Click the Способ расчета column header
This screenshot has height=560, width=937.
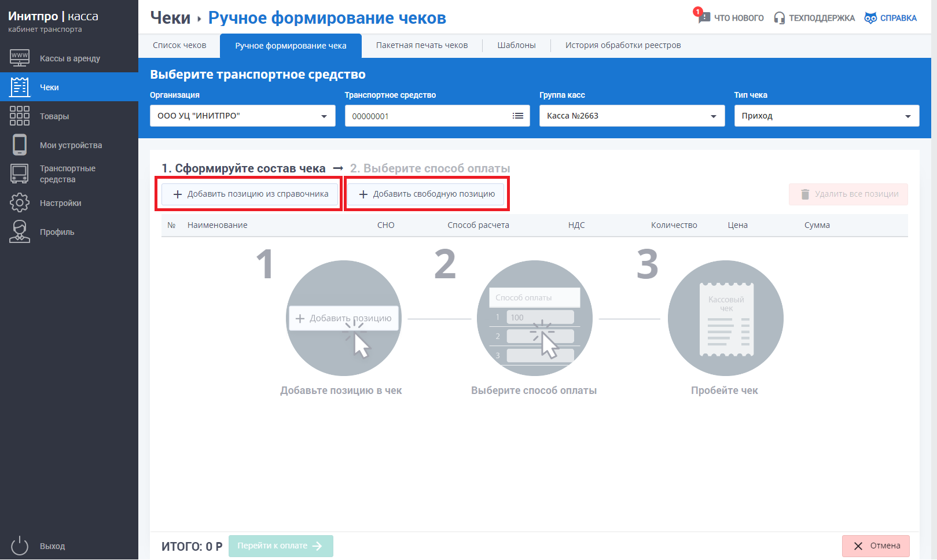coord(478,225)
